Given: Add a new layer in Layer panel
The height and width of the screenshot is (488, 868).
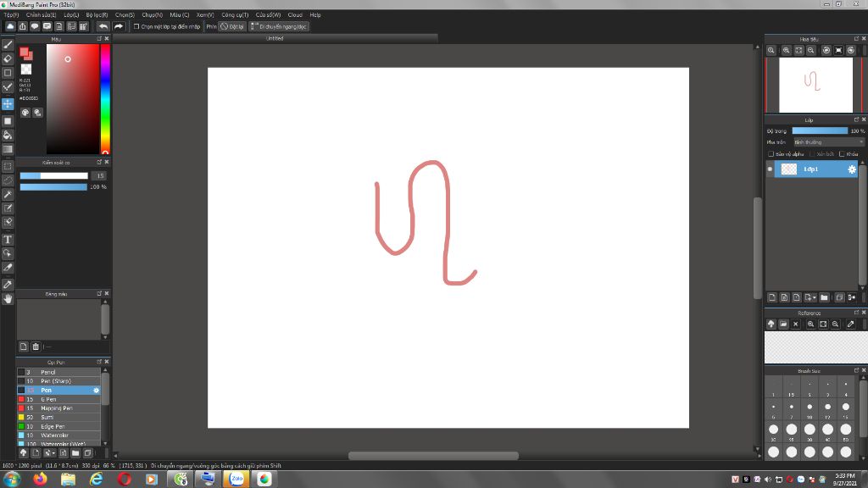Looking at the screenshot, I should [771, 297].
